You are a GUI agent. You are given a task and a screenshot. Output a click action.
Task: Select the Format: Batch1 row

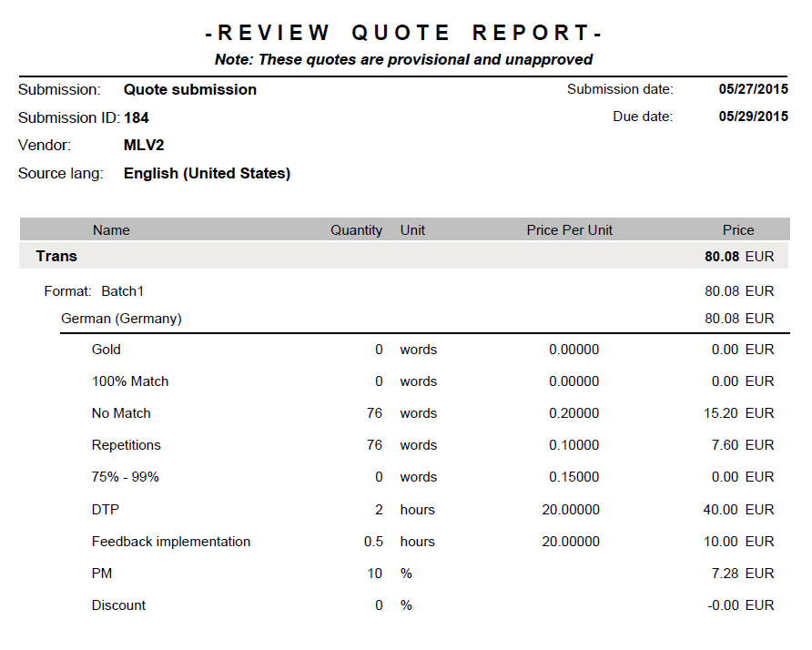[95, 291]
